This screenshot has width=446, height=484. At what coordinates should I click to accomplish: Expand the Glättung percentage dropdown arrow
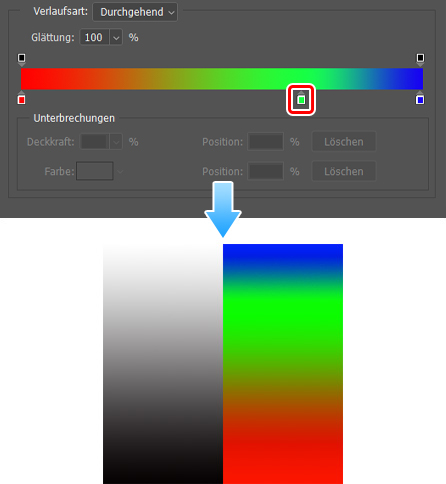click(116, 37)
